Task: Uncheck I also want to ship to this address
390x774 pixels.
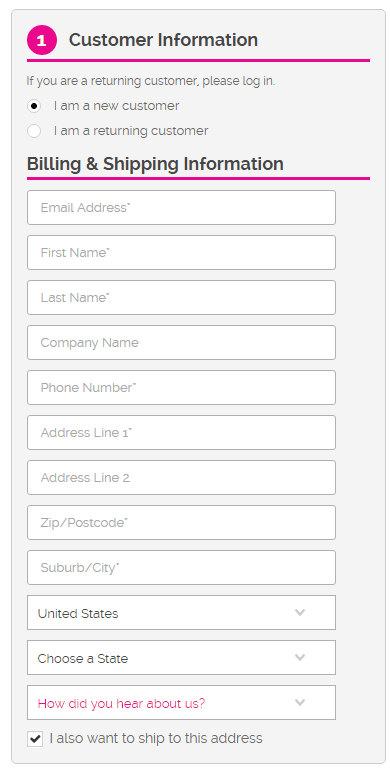Action: [35, 739]
